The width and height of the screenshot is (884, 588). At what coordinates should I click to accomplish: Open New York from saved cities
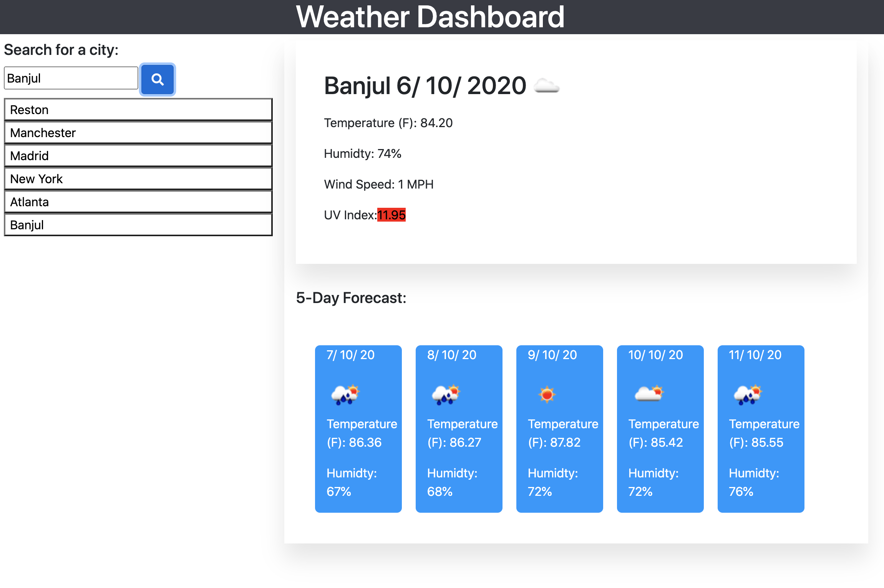138,179
